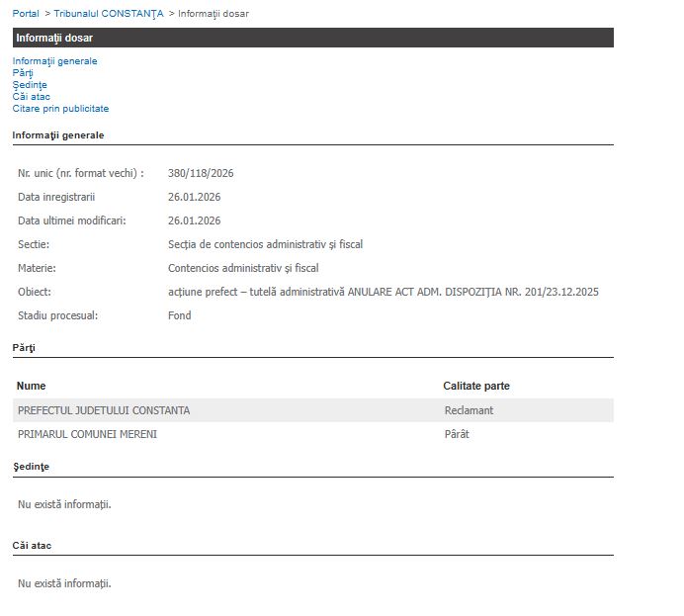Jump to Informații generale via top navigation link
This screenshot has height=616, width=684.
tap(55, 61)
